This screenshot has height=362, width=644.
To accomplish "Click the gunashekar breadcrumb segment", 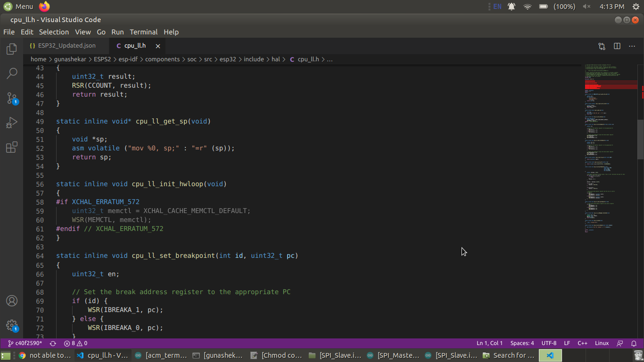I will coord(70,59).
